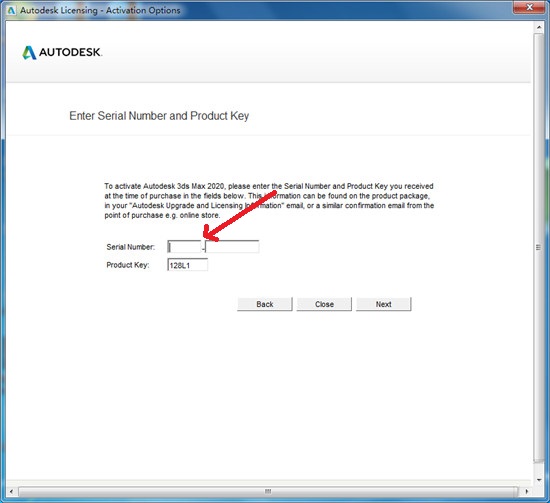Click the "Product Key:" label

[x=128, y=265]
